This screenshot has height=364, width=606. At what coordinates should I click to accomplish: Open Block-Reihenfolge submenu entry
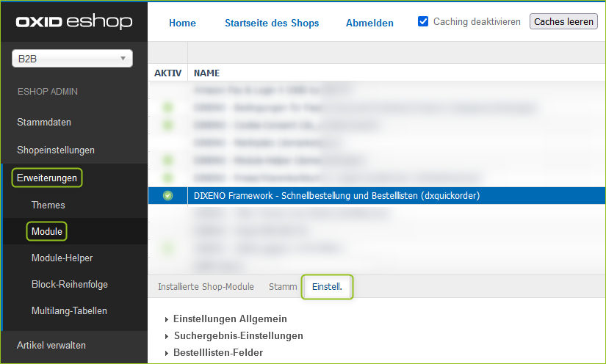pos(70,285)
